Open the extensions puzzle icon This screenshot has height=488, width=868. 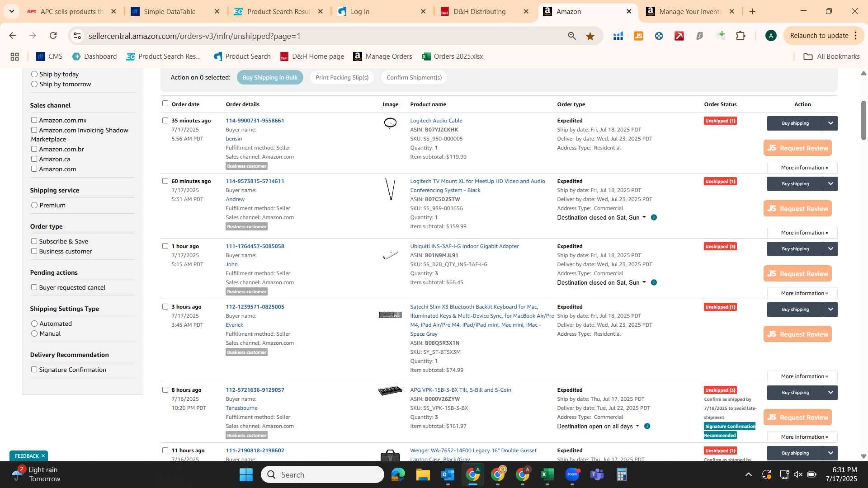[x=741, y=36]
